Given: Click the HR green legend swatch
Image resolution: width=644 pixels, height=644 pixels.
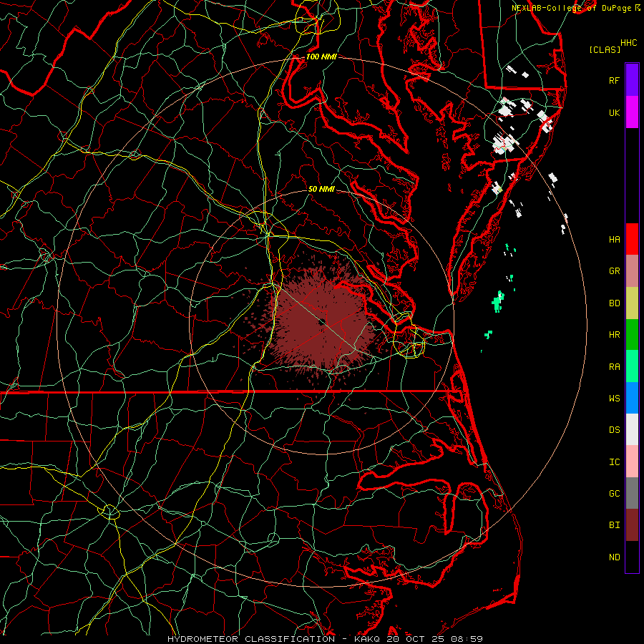Looking at the screenshot, I should (632, 335).
